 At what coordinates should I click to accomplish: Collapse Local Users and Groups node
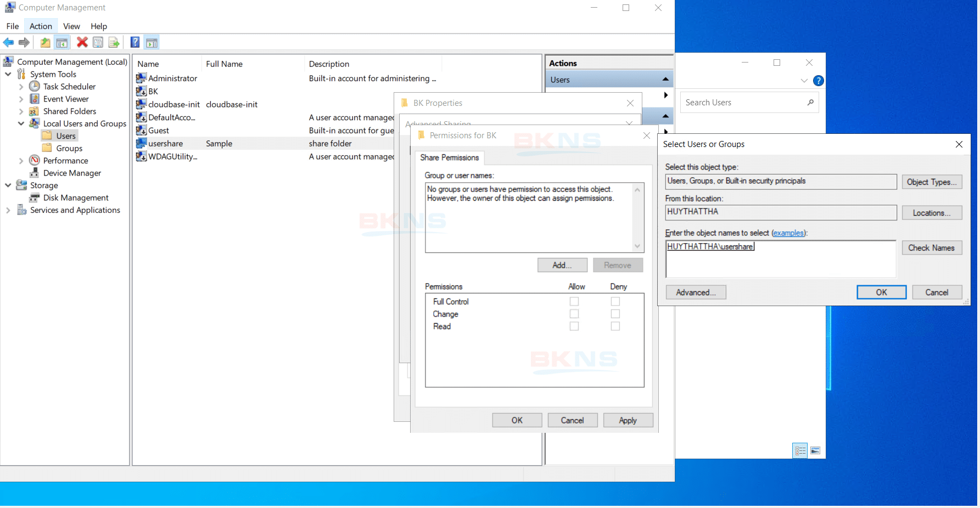click(21, 123)
